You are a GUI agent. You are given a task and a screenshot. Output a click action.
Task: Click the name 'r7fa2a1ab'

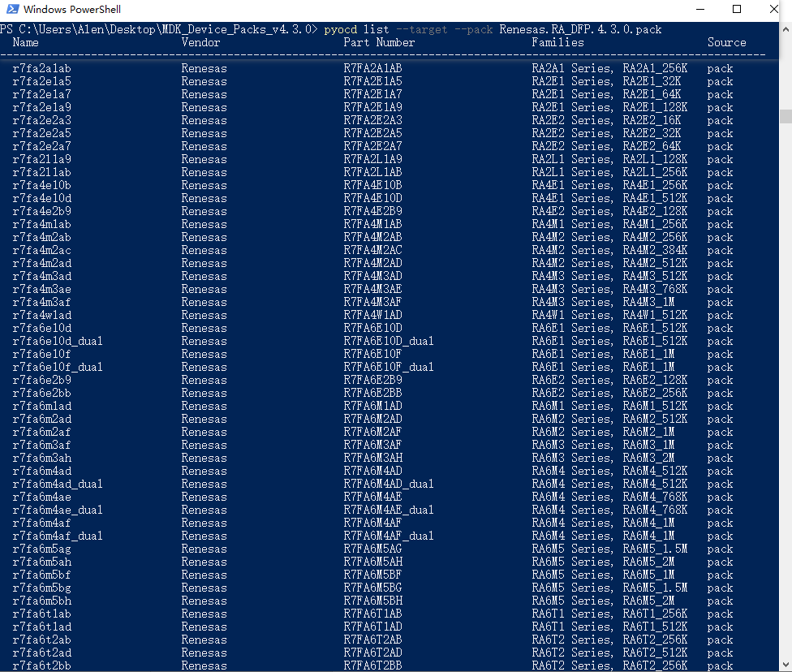coord(42,68)
